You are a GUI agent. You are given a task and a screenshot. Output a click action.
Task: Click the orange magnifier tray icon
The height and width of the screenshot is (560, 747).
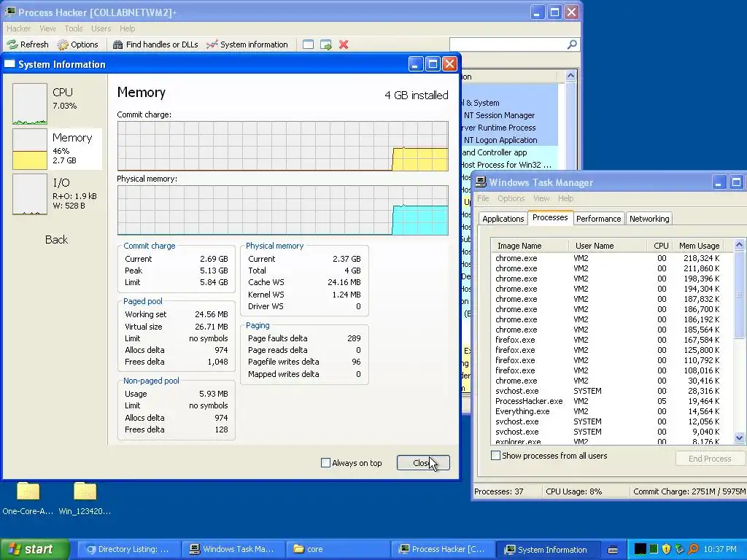[693, 549]
